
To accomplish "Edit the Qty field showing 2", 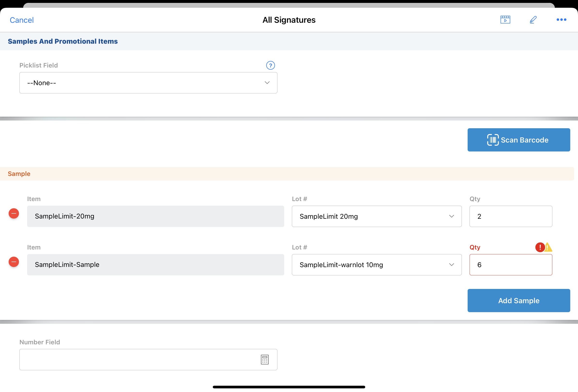I will [x=511, y=216].
